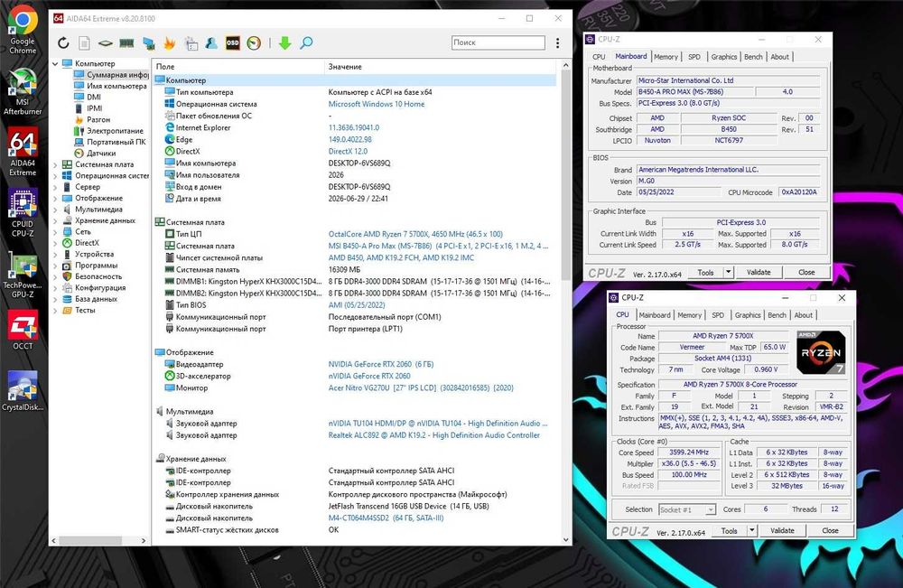This screenshot has height=588, width=903.
Task: Open Google Chrome desktop icon
Action: (23, 31)
